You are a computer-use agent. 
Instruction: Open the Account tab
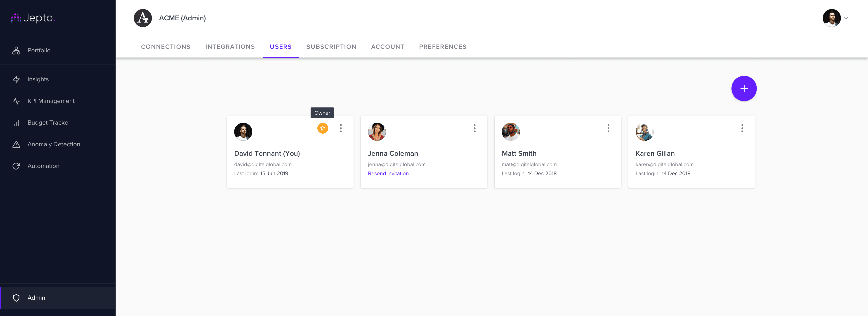[387, 47]
